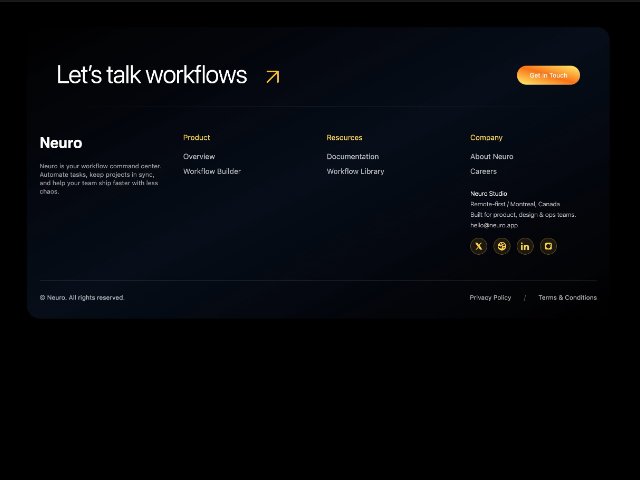This screenshot has height=480, width=640.
Task: Click the Resources column heading
Action: (344, 138)
